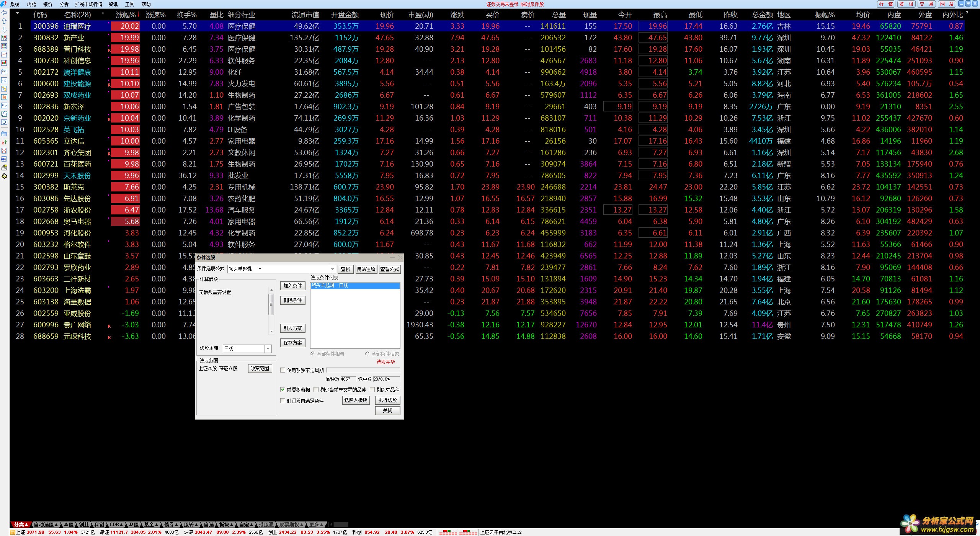The width and height of the screenshot is (980, 536).
Task: Click the tab scroll-left arrow after 更多
Action: (331, 525)
